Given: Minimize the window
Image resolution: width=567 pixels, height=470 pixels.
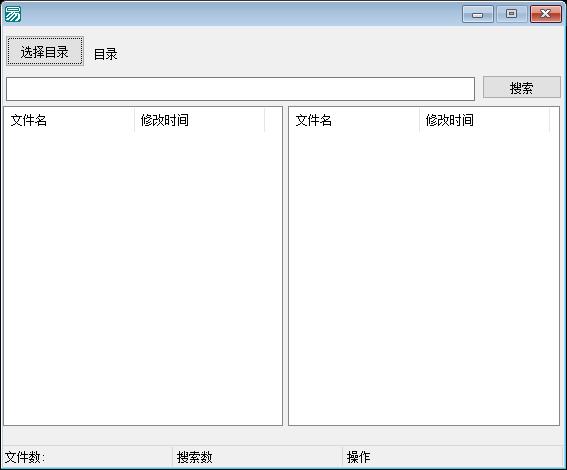Looking at the screenshot, I should pos(477,14).
